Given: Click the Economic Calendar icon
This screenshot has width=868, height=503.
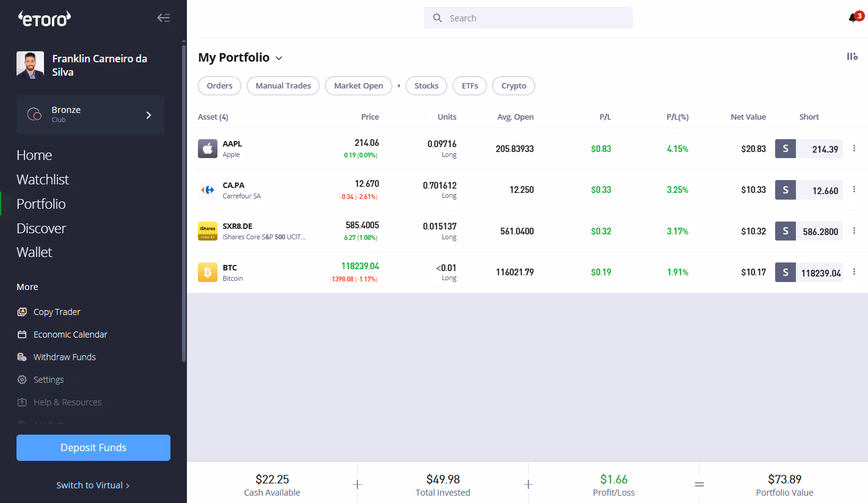Looking at the screenshot, I should (x=22, y=335).
